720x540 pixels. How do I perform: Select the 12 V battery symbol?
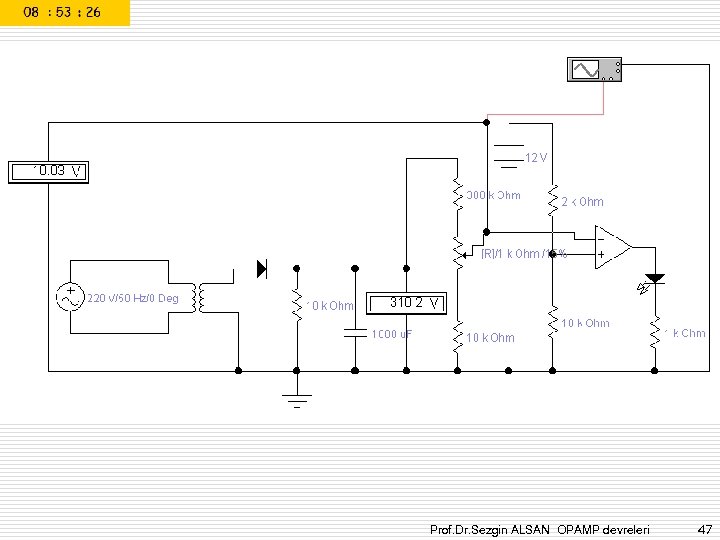pos(509,157)
